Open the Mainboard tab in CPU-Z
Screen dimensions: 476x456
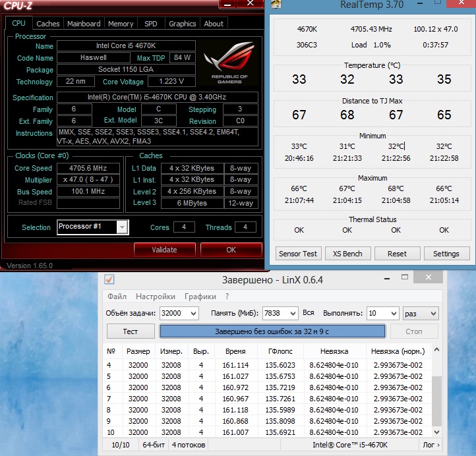84,24
